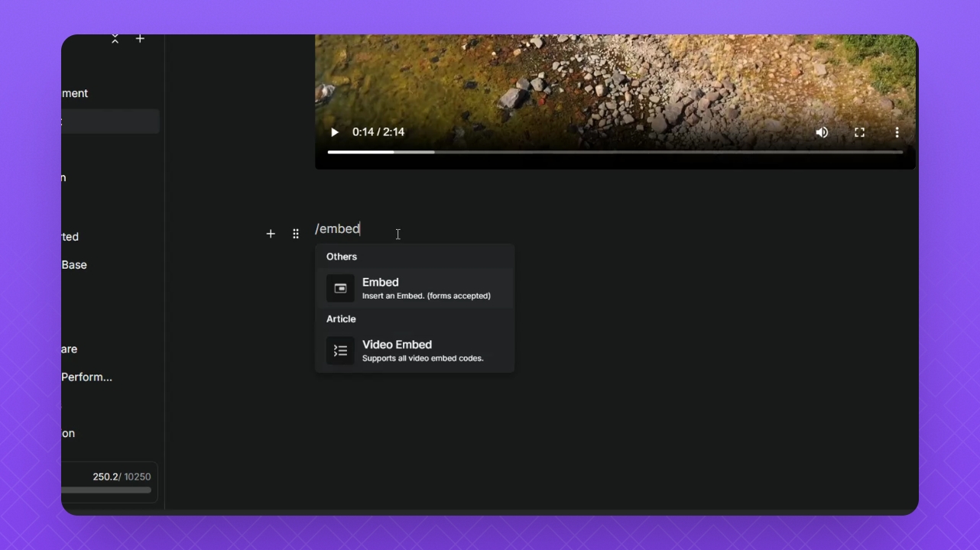980x550 pixels.
Task: Click the plus icon beside the /embed line
Action: click(271, 234)
